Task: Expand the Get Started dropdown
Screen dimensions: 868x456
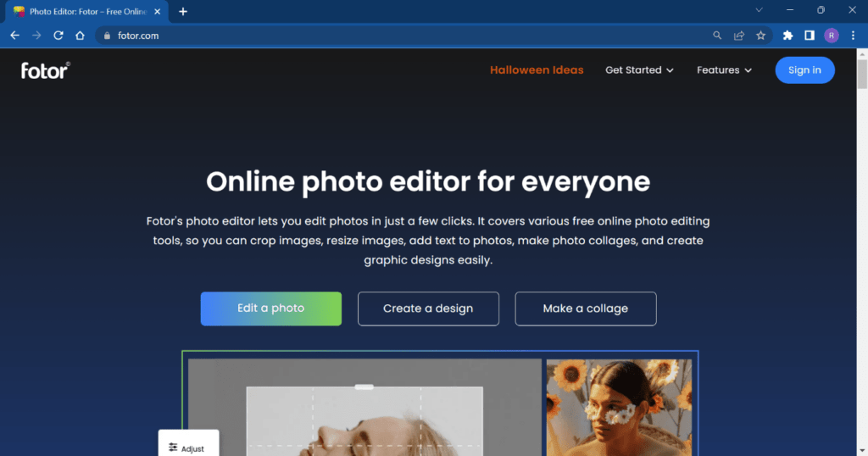Action: click(639, 70)
